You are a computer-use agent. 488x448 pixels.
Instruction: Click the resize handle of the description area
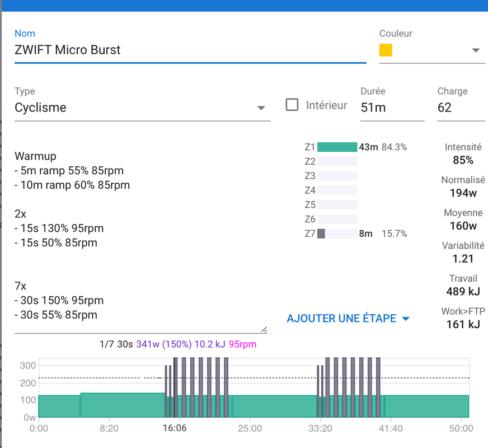click(264, 329)
